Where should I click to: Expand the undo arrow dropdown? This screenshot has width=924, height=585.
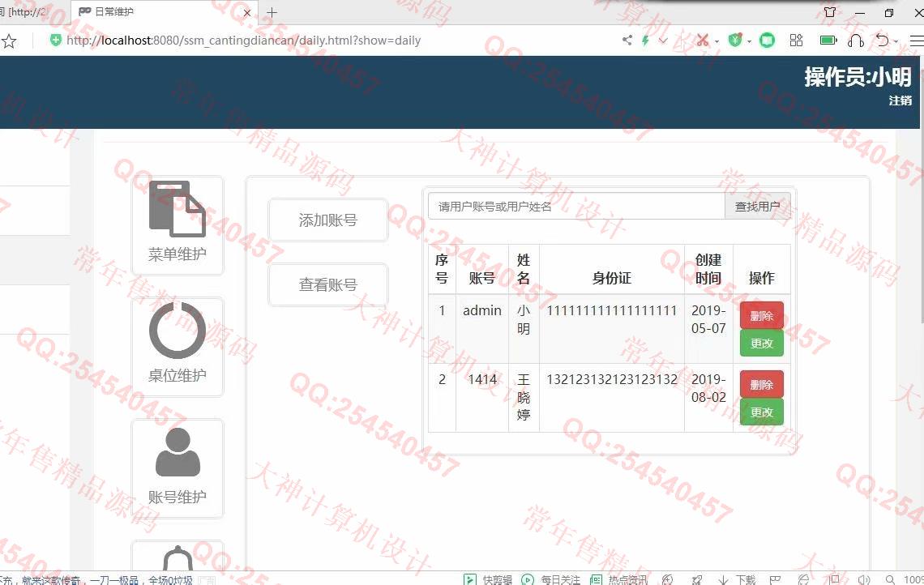pos(896,41)
